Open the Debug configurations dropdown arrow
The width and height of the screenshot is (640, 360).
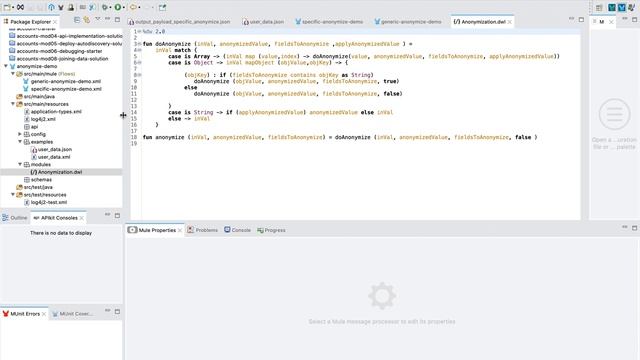click(110, 8)
